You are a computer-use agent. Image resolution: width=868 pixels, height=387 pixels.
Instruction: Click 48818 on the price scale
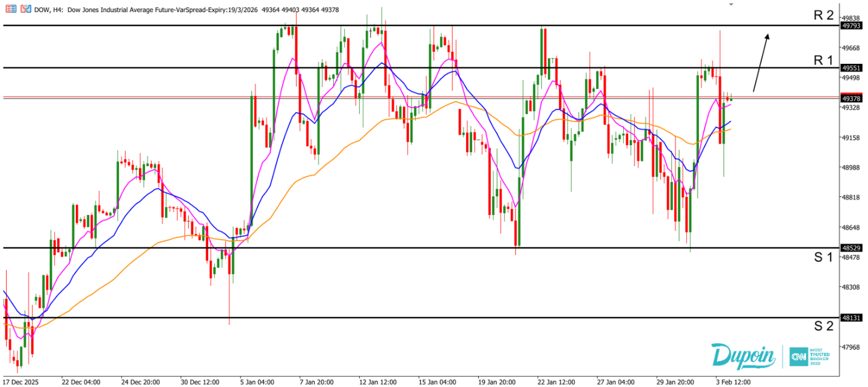(852, 197)
